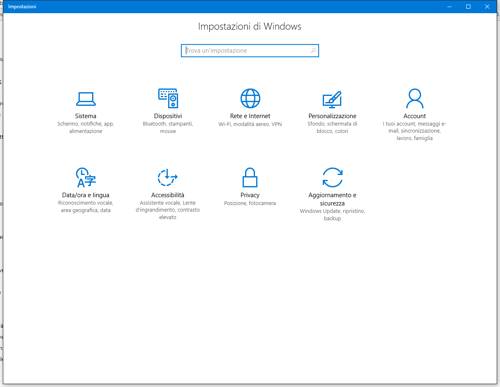
Task: Select the 'Accessibilità' label
Action: point(168,195)
